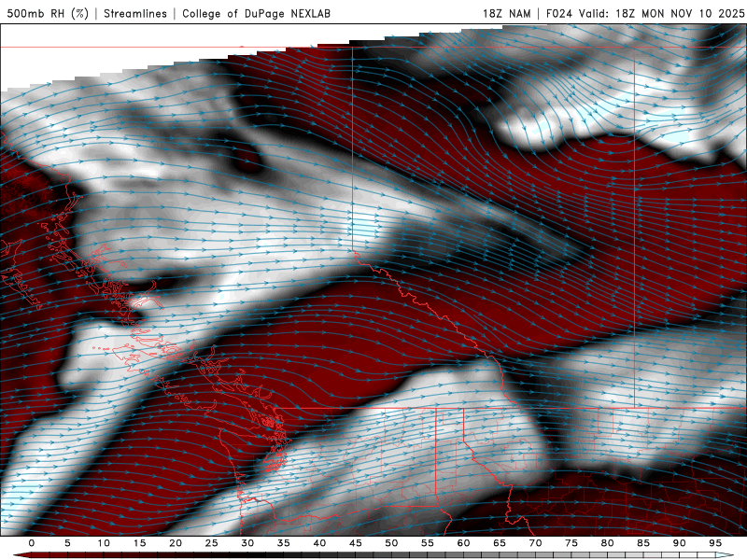
Task: Click the "40" value on color scale
Action: pyautogui.click(x=319, y=543)
